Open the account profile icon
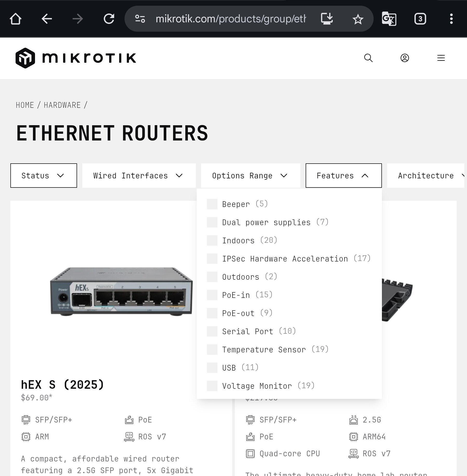Image resolution: width=467 pixels, height=476 pixels. click(404, 58)
